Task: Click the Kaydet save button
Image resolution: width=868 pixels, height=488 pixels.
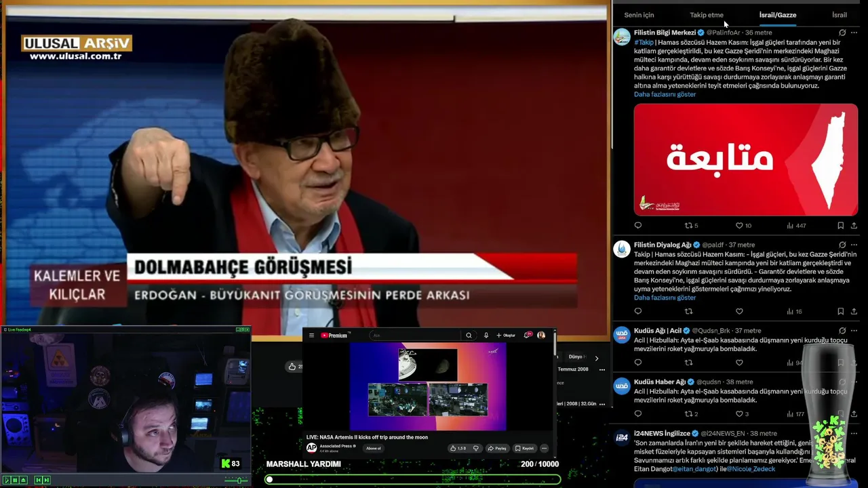Action: pyautogui.click(x=524, y=448)
